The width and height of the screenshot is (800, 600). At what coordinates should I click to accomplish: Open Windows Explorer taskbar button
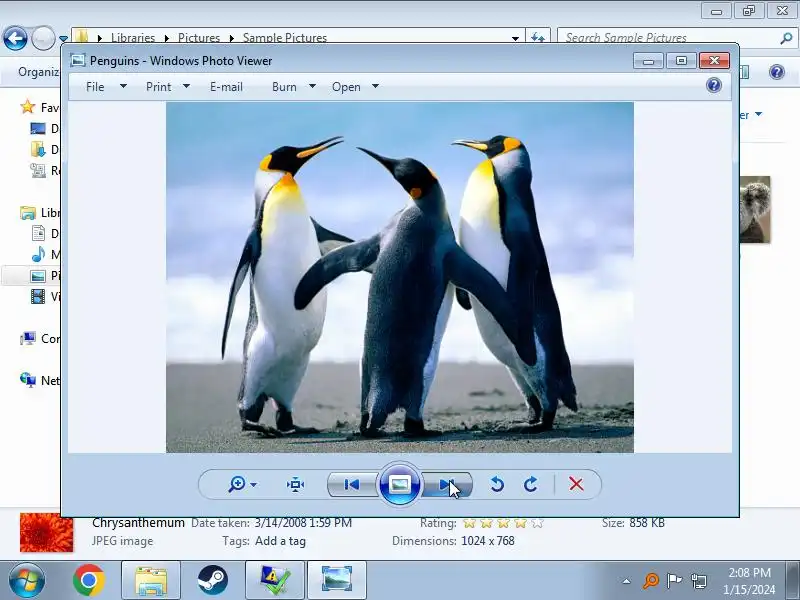pos(151,580)
